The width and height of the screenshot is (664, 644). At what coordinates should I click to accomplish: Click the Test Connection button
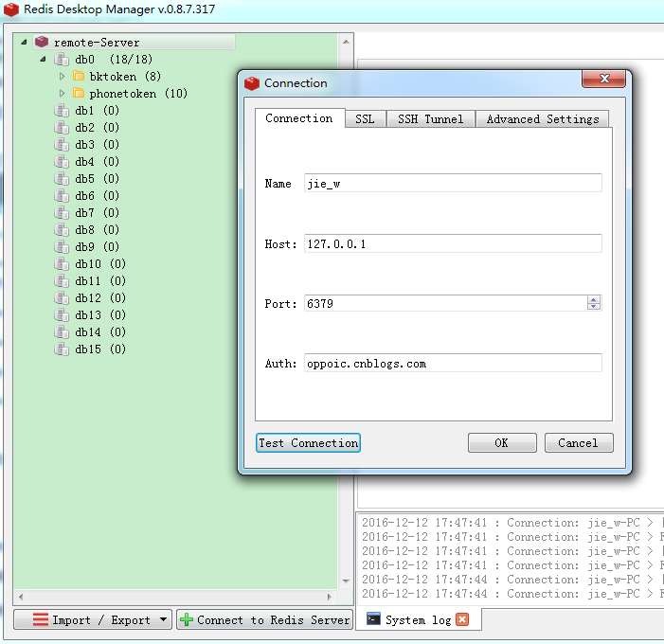point(308,443)
